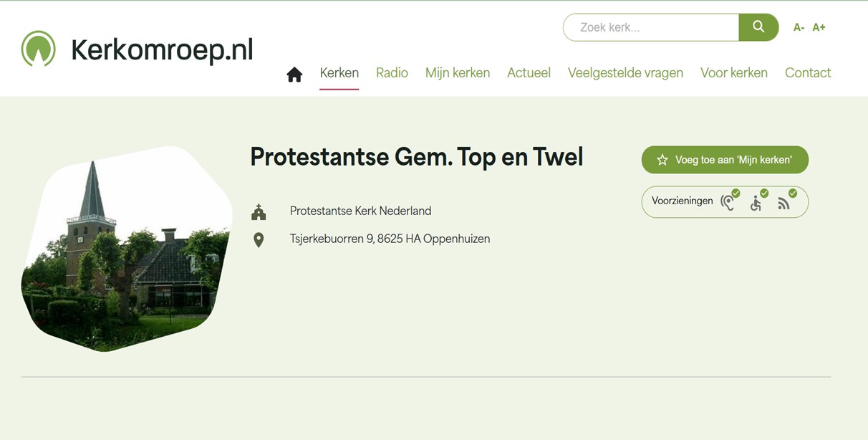The height and width of the screenshot is (440, 868).
Task: Open the Actueel menu item
Action: [x=529, y=72]
